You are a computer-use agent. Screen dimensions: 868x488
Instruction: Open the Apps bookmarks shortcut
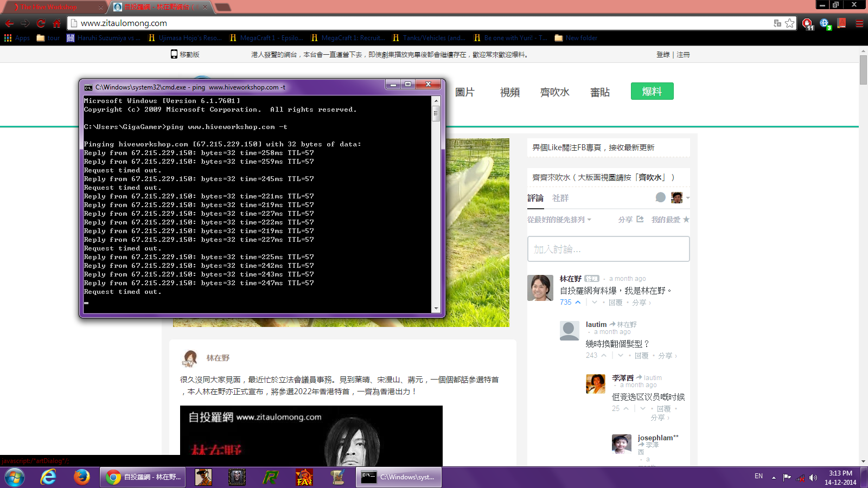[17, 38]
